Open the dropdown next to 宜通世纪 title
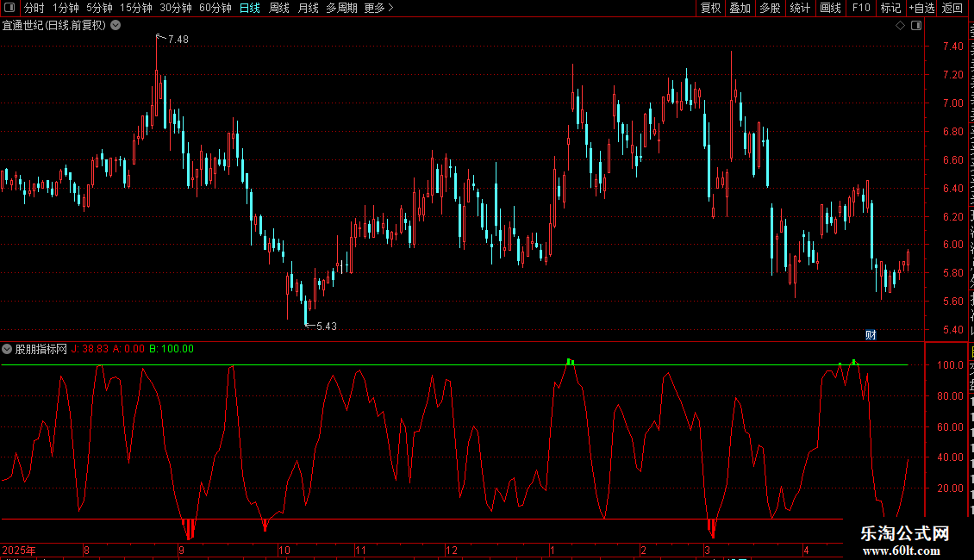 [116, 26]
